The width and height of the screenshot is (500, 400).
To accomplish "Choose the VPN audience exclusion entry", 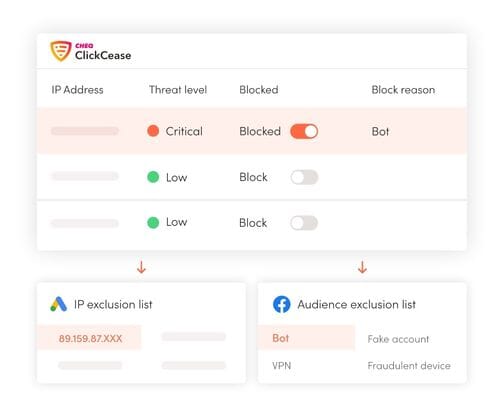I will click(x=282, y=366).
